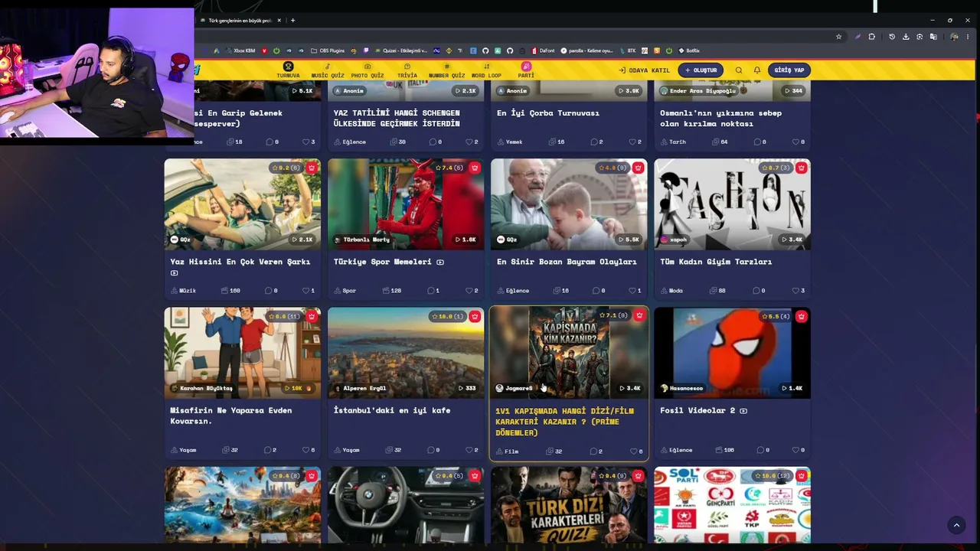Open the Yaz Hissini En Çok Veren Şarkı thumbnail
Viewport: 980px width, 551px height.
243,204
